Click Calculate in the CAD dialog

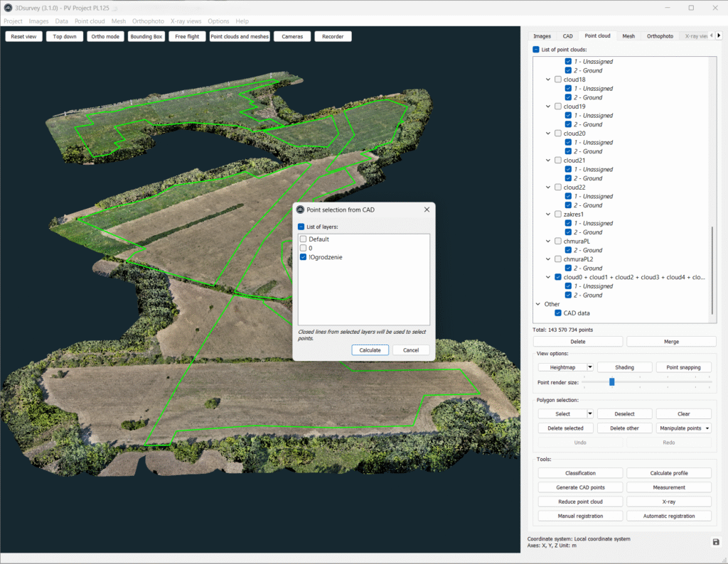[x=370, y=350]
